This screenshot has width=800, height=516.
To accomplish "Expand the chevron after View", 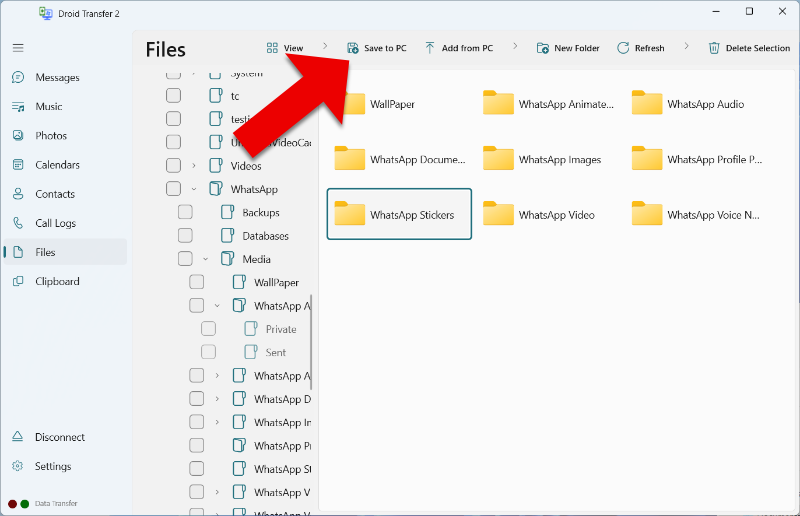I will (325, 46).
